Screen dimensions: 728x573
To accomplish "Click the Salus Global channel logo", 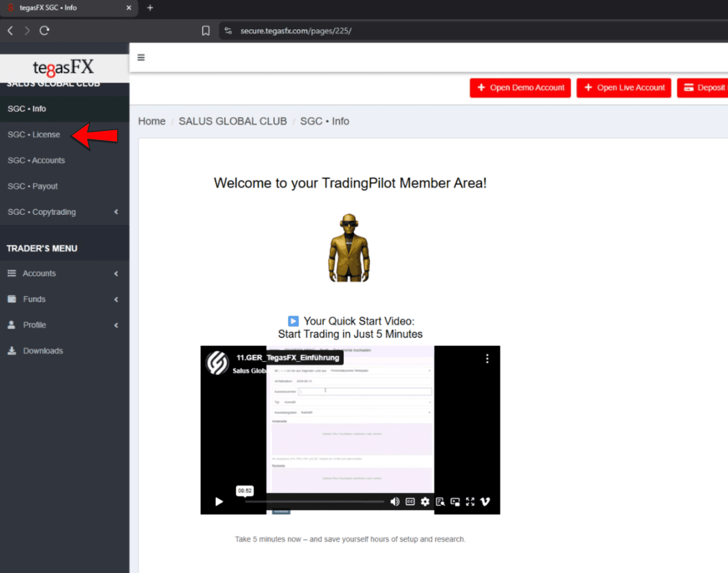I will point(217,363).
